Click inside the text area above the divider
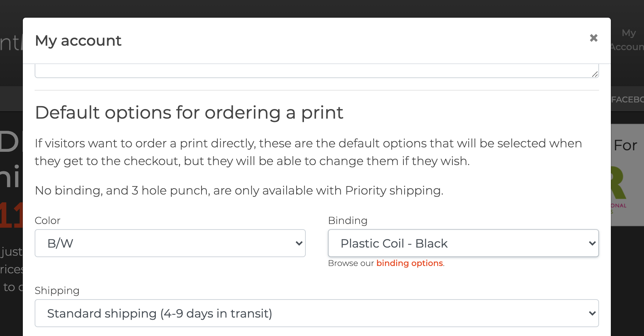 317,71
